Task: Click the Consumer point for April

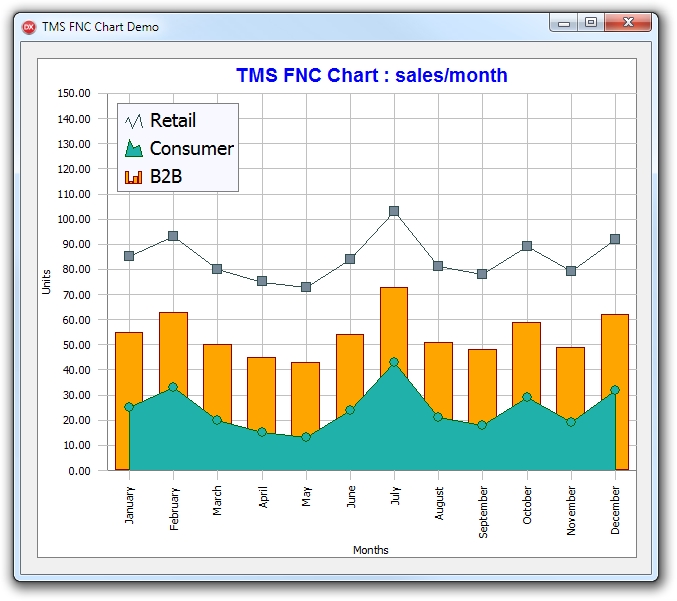Action: point(262,432)
